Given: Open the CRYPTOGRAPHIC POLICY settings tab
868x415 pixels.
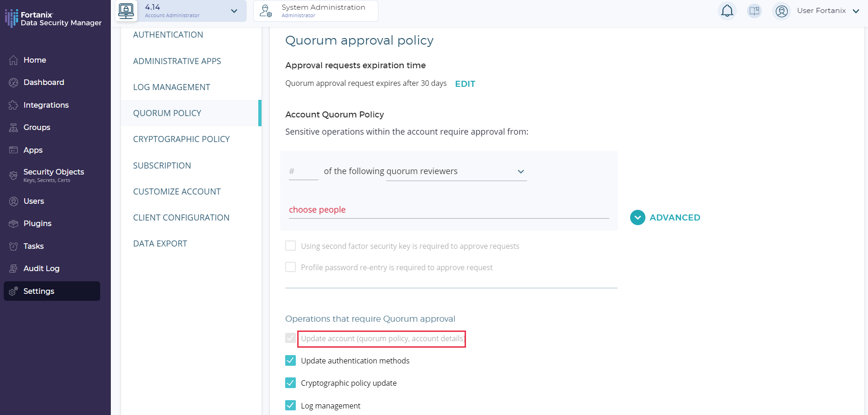Looking at the screenshot, I should (181, 139).
